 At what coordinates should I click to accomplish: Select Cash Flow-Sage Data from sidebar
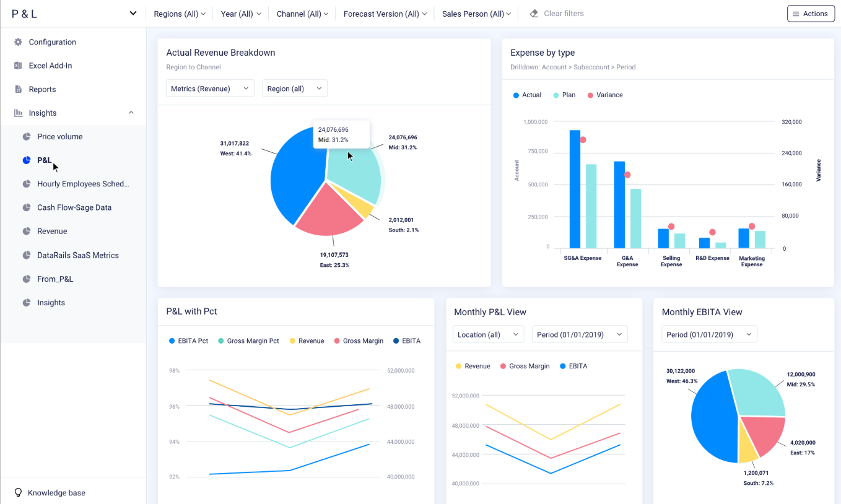tap(26, 207)
